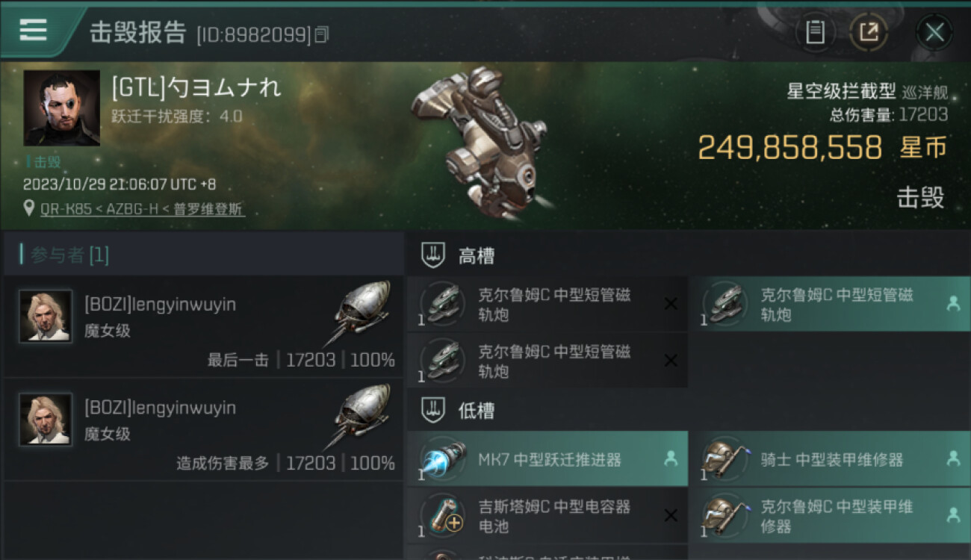Share the kill report externally

(868, 32)
